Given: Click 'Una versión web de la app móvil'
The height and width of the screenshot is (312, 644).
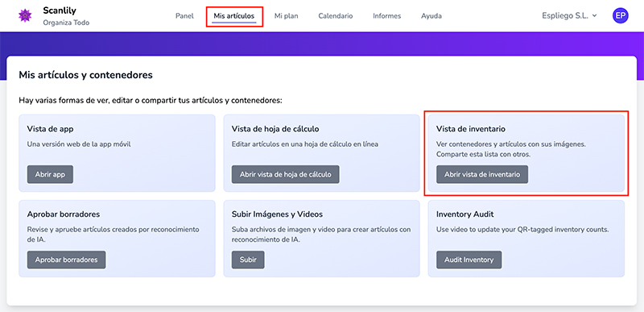Looking at the screenshot, I should click(79, 144).
